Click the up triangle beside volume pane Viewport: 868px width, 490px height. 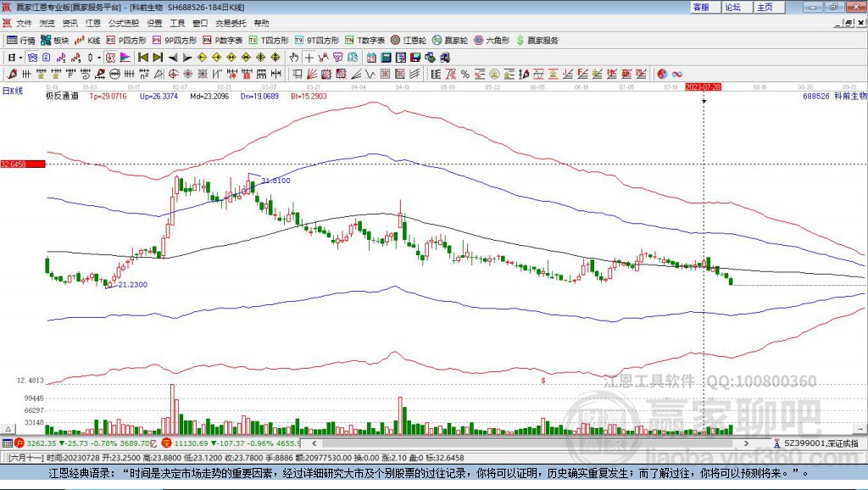[8, 429]
